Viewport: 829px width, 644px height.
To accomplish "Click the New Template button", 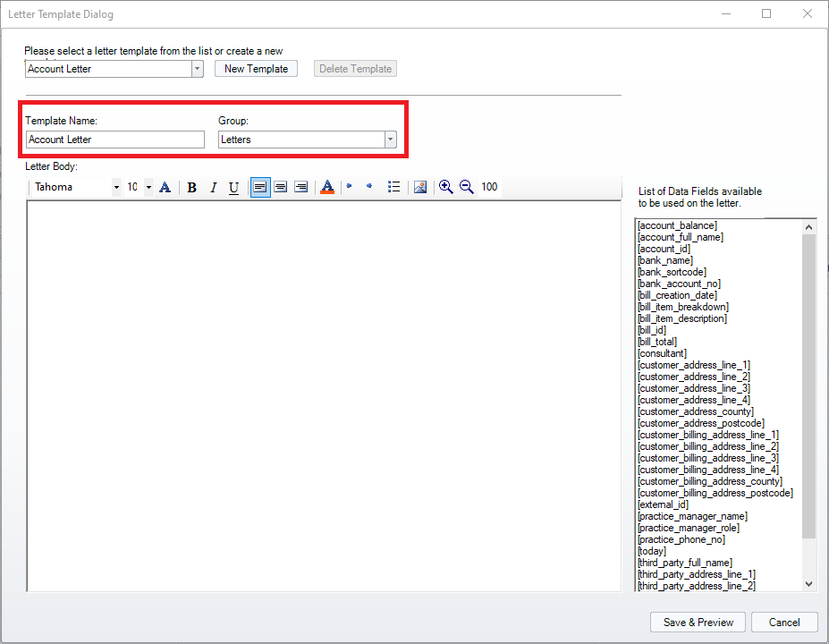I will click(256, 69).
